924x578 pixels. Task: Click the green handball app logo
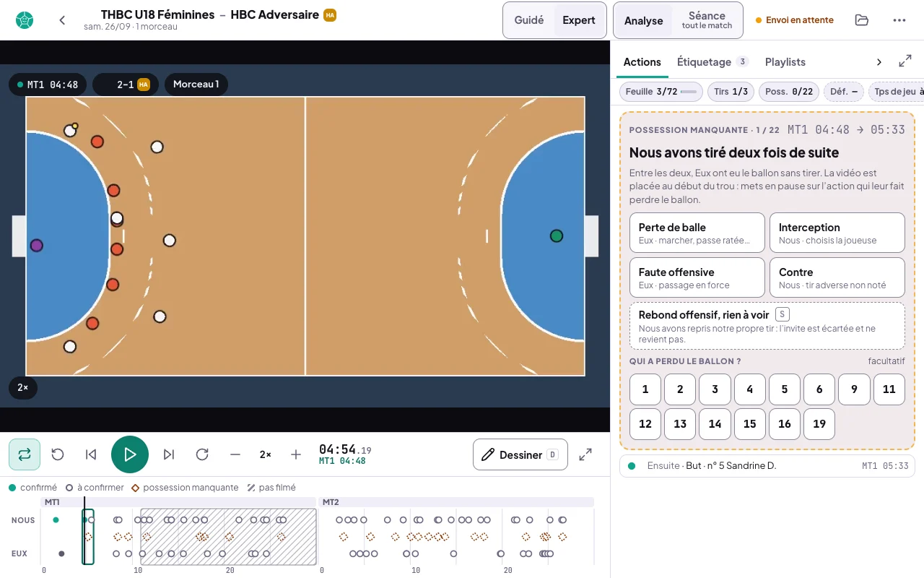pos(25,20)
